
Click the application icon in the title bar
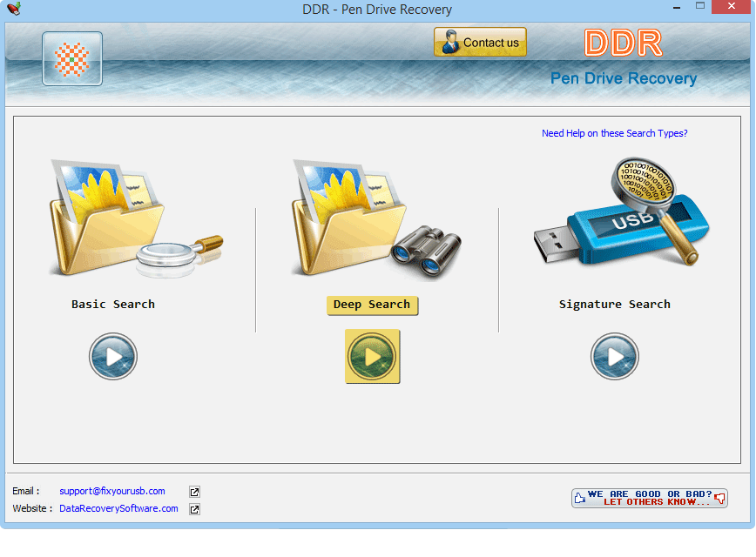(x=13, y=9)
